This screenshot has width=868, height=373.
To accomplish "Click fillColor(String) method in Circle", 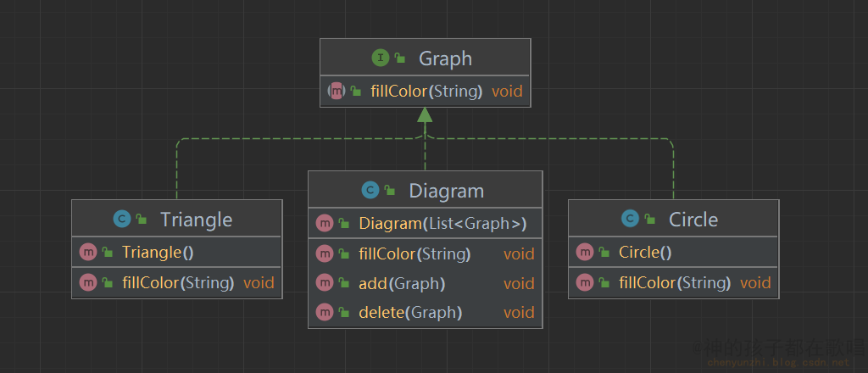I will pyautogui.click(x=674, y=283).
